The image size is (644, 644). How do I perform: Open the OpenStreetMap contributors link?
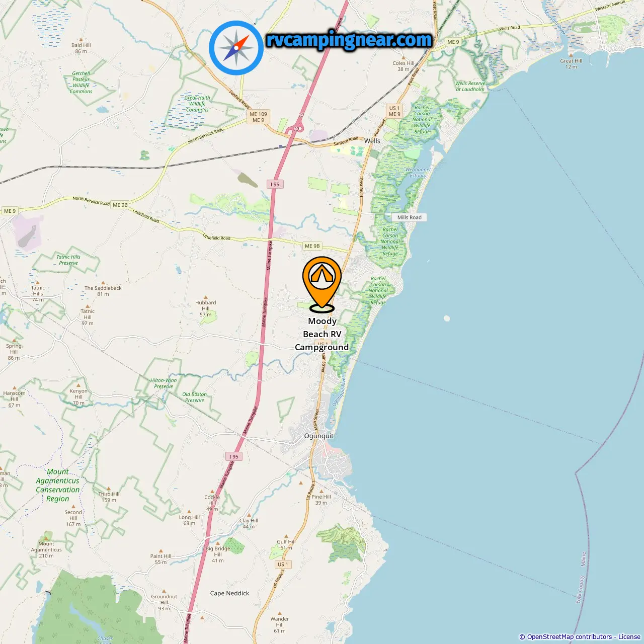[x=570, y=637]
